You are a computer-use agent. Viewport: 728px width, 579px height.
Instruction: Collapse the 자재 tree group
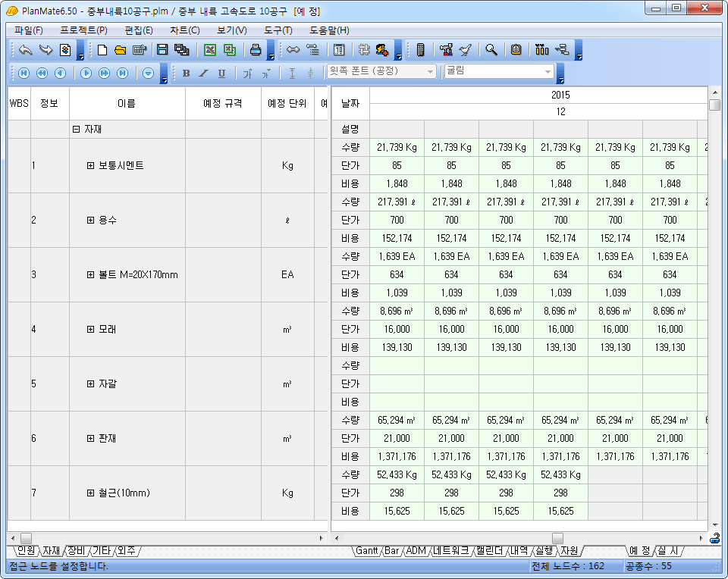(x=76, y=130)
